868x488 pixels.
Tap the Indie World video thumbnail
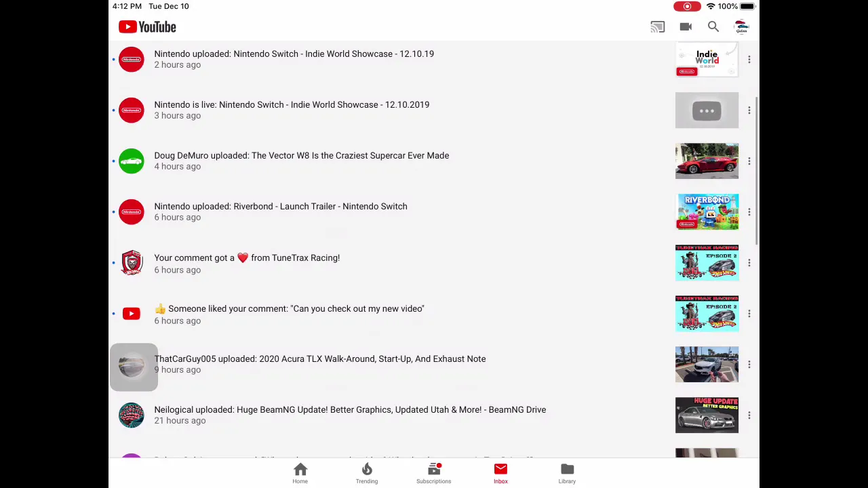coord(707,60)
